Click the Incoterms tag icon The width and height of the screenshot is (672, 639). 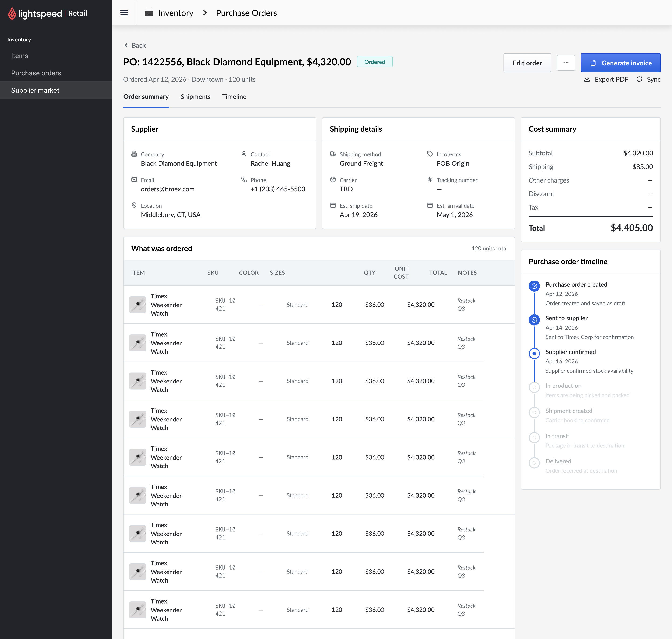pyautogui.click(x=430, y=154)
